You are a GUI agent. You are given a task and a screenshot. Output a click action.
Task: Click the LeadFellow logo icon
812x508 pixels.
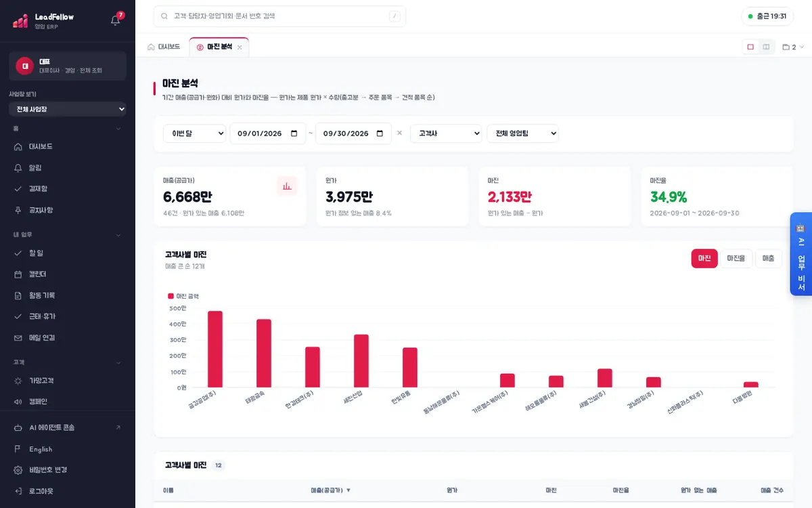click(x=20, y=21)
